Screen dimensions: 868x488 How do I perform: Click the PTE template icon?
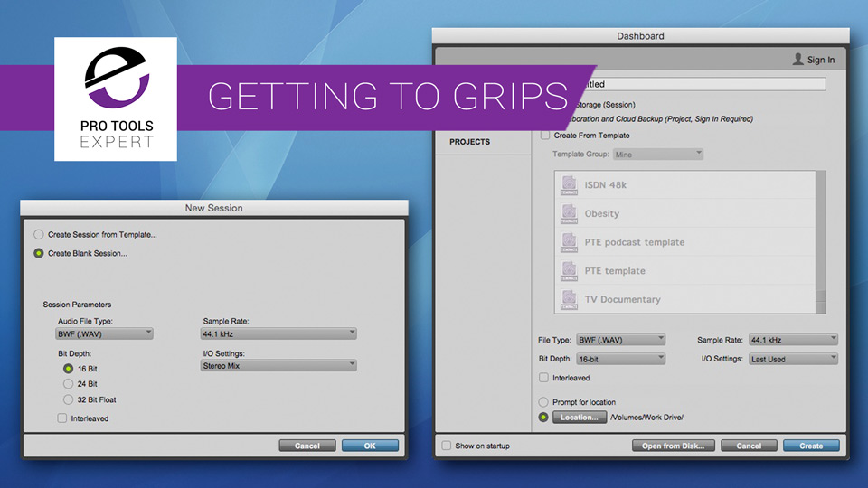point(569,271)
